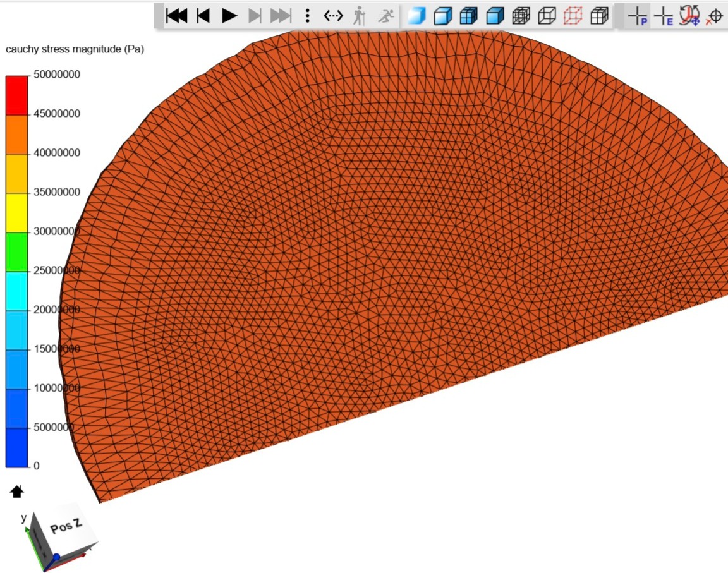The image size is (728, 573).
Task: Click the point probe crosshair icon
Action: point(638,16)
